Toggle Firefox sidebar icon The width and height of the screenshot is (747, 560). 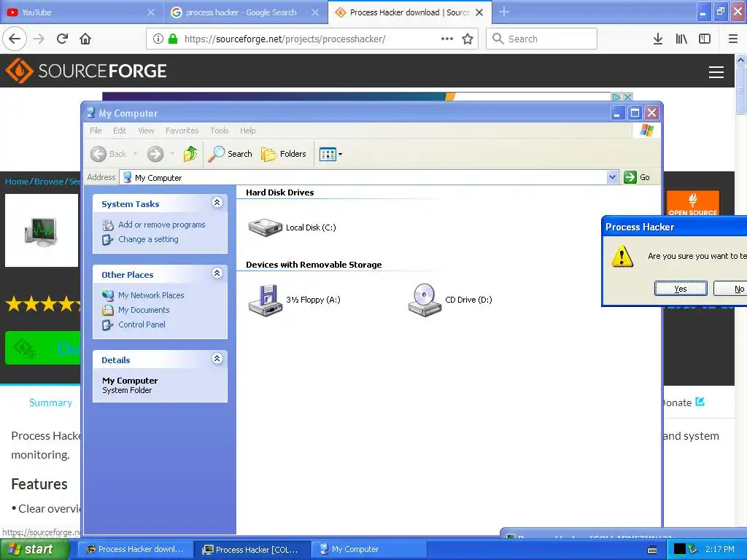705,39
